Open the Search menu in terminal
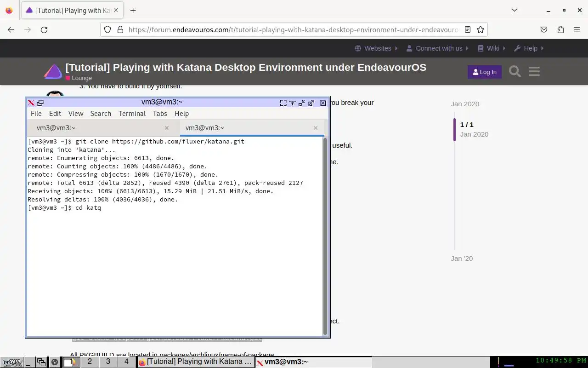Viewport: 588px width, 368px height. pyautogui.click(x=101, y=114)
